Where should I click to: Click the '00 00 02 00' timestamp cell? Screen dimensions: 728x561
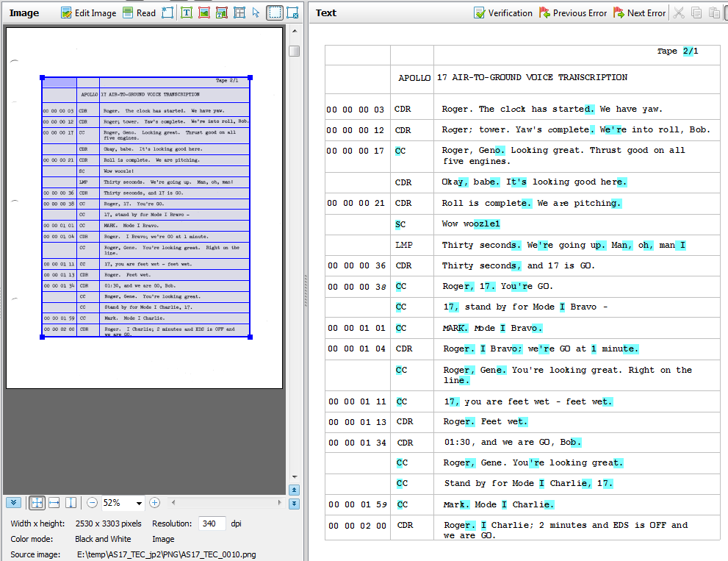tap(358, 526)
